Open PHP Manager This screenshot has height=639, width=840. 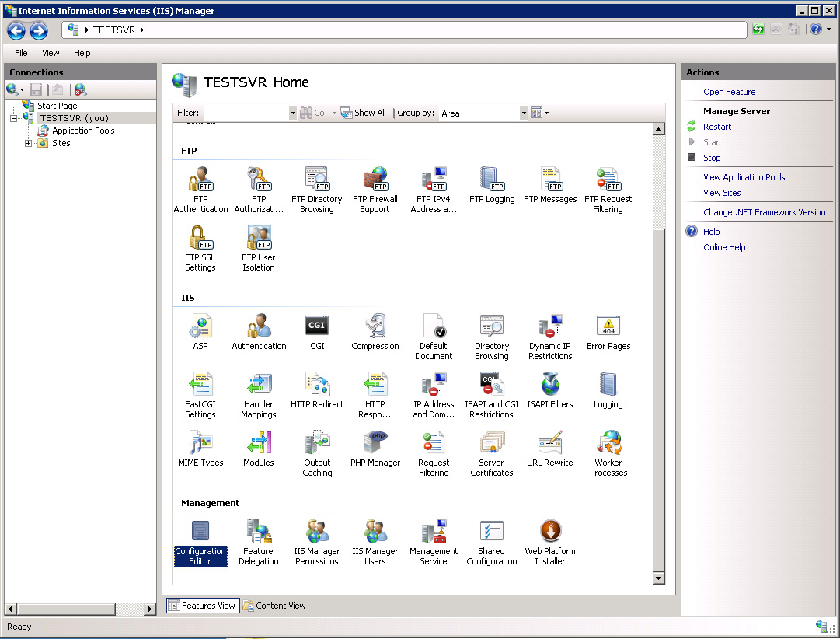(375, 449)
